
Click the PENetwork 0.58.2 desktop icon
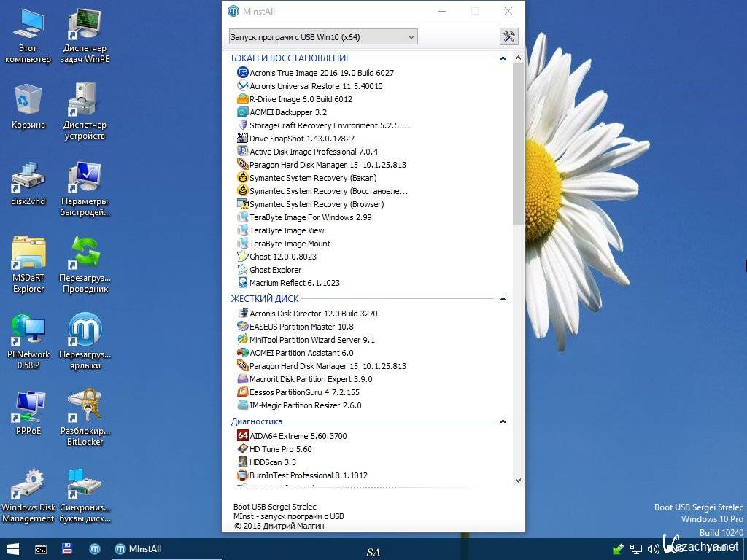click(x=28, y=339)
